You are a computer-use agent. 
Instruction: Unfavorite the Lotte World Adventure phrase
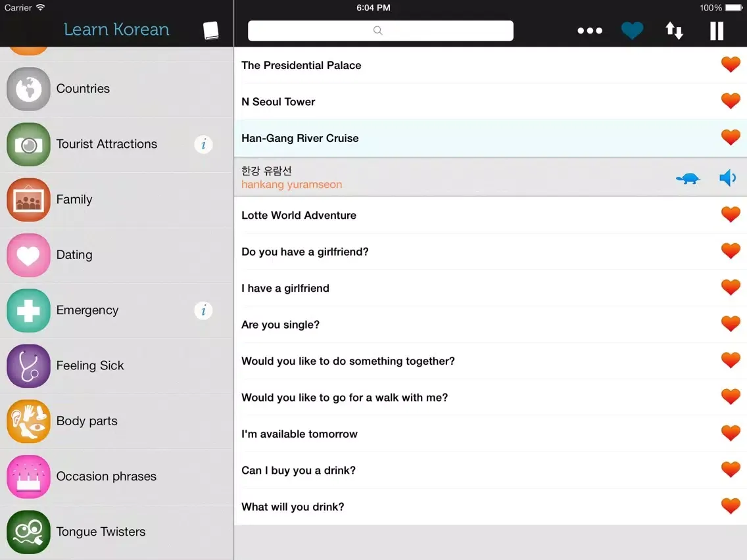[730, 215]
